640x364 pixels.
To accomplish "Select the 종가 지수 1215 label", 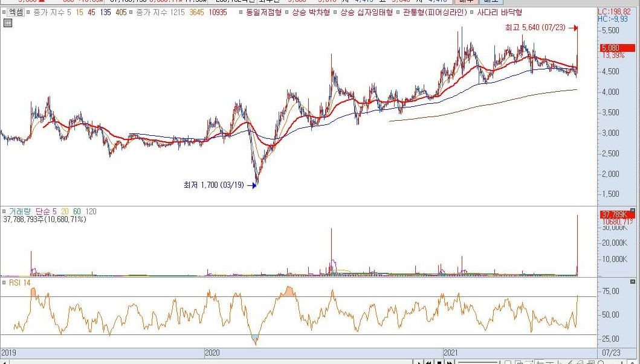I will [x=160, y=12].
